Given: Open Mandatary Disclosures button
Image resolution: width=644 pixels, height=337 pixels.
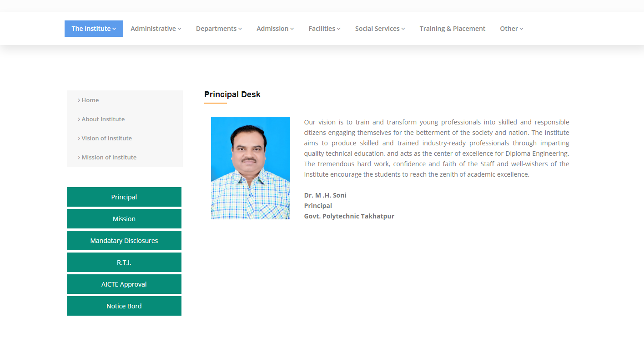Looking at the screenshot, I should click(x=124, y=241).
